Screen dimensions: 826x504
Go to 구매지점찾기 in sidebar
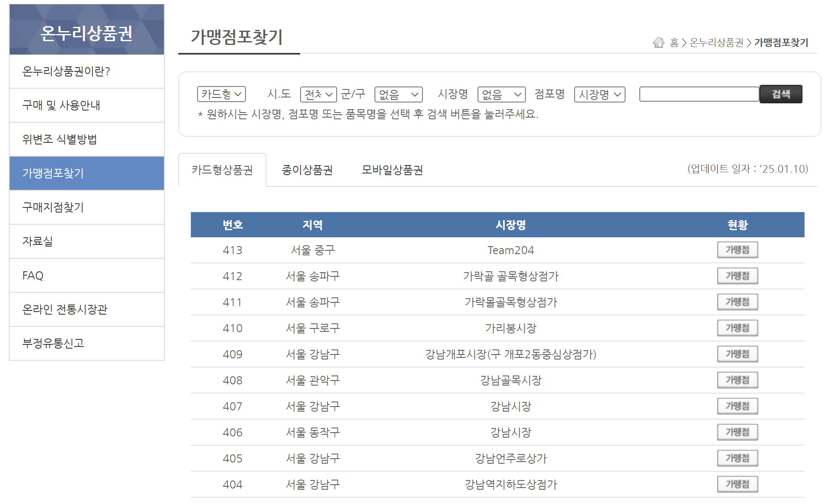tap(53, 207)
